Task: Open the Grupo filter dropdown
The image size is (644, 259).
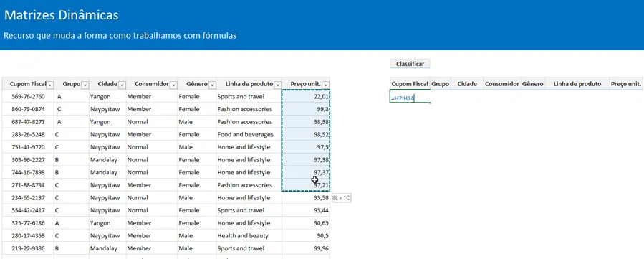Action: [x=85, y=85]
